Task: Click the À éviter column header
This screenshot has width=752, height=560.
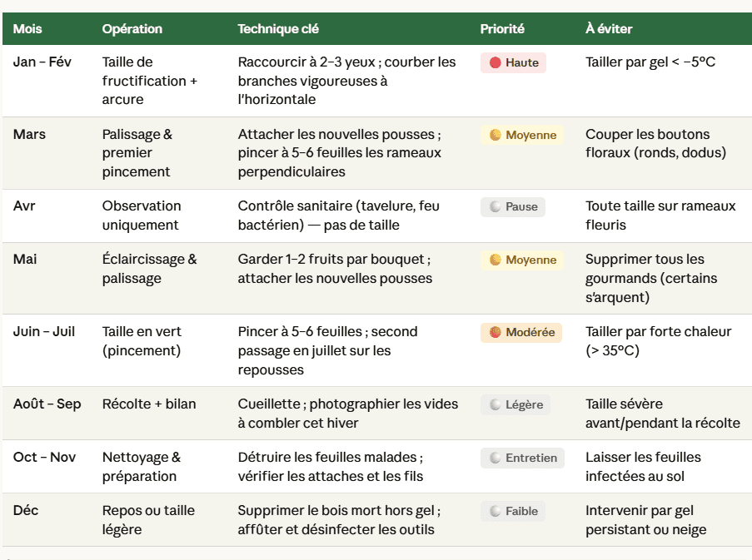Action: [609, 29]
